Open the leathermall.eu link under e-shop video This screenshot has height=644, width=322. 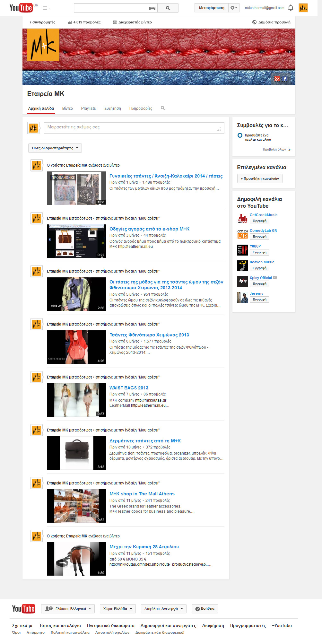pos(135,247)
